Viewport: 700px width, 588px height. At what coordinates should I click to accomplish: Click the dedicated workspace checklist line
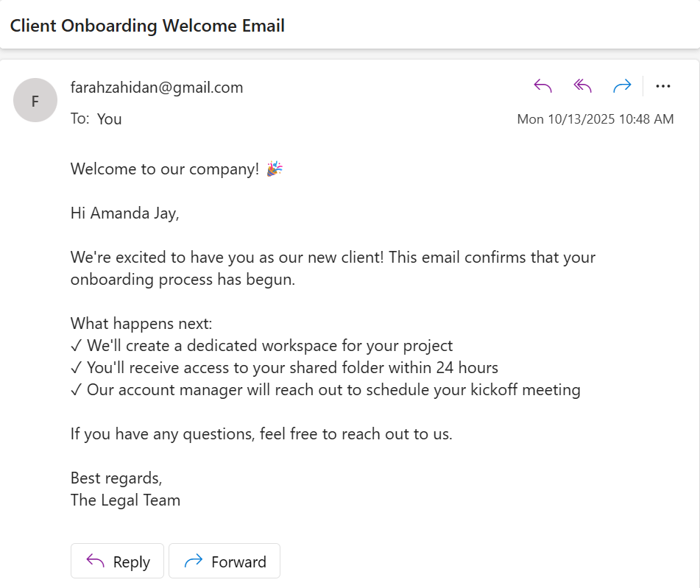click(262, 346)
